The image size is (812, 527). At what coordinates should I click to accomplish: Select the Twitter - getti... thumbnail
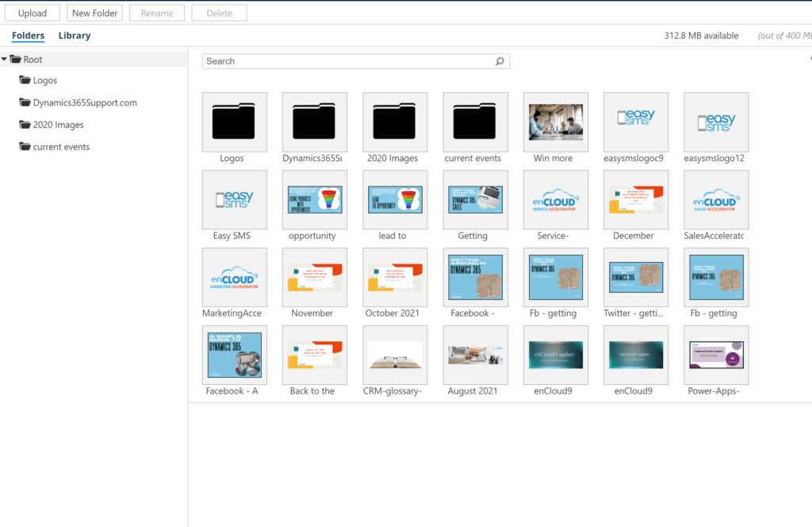point(636,277)
